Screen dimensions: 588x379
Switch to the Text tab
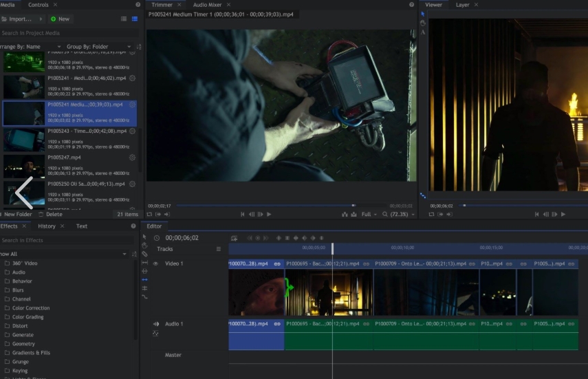(82, 226)
